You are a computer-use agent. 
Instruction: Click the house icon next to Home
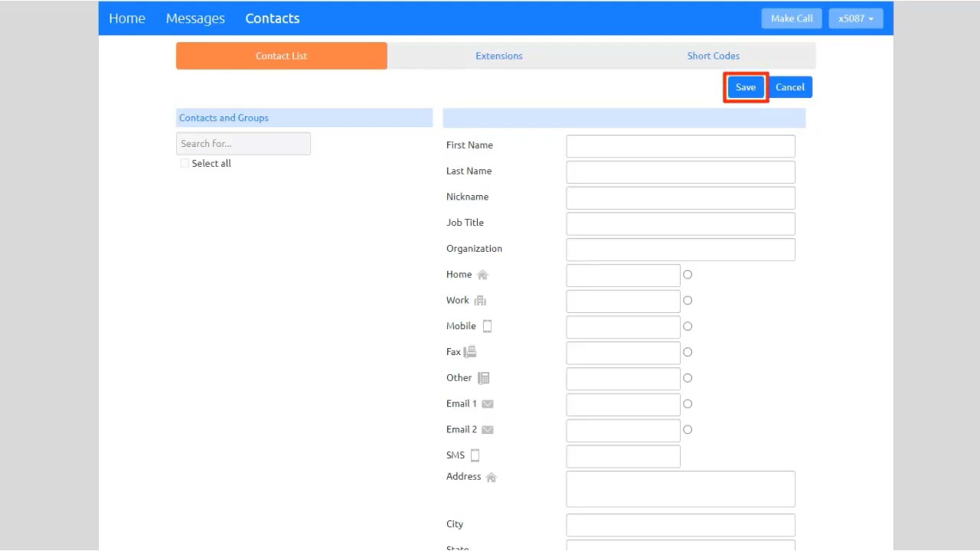[x=482, y=275]
